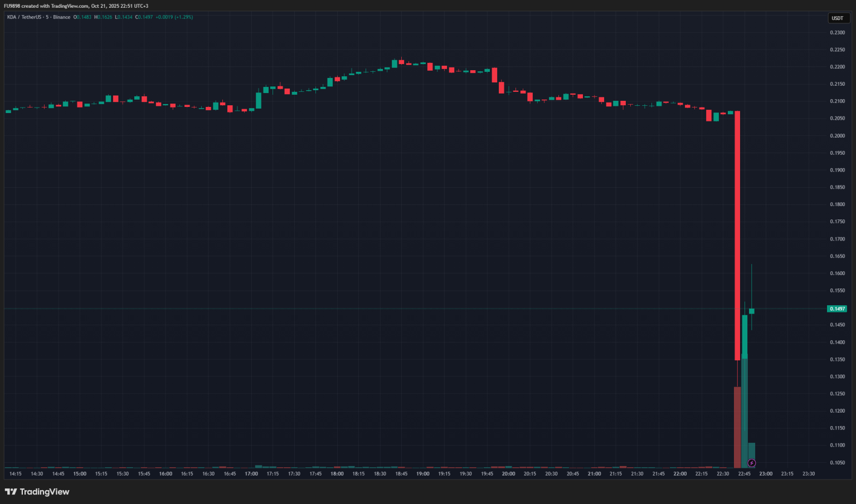Image resolution: width=856 pixels, height=504 pixels.
Task: Click the 0.2300 top price label
Action: click(837, 33)
